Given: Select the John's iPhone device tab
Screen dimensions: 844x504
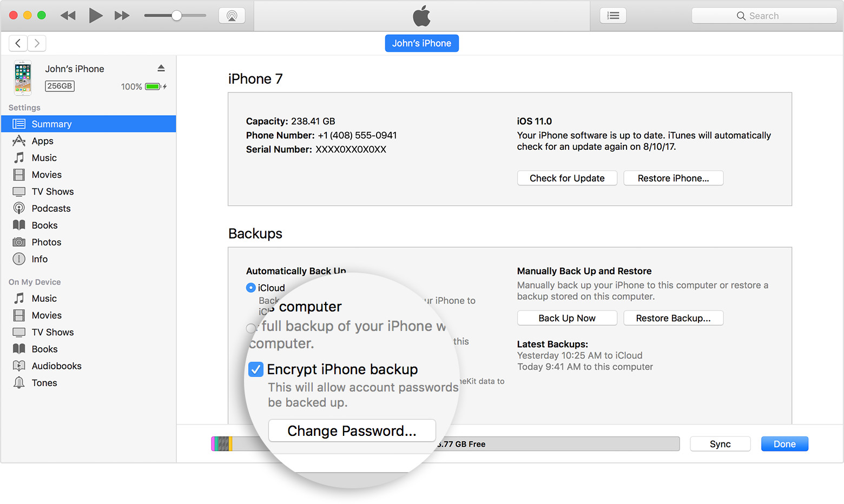Looking at the screenshot, I should [x=422, y=43].
